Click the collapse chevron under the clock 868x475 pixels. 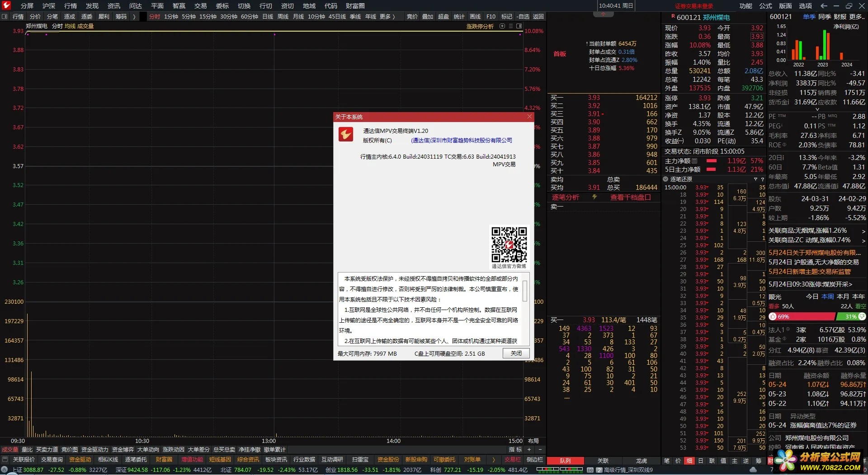coord(603,14)
